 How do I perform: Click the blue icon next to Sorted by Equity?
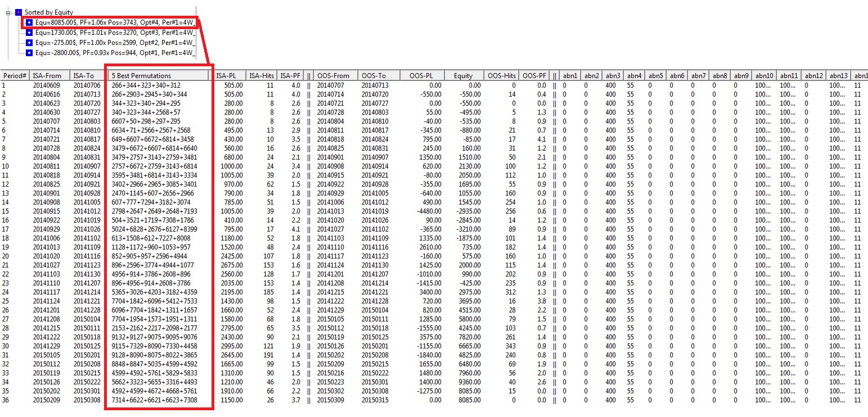click(18, 12)
